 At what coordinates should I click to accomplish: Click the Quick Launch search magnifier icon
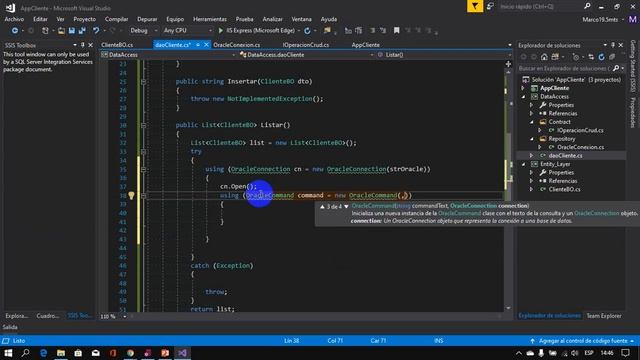click(x=587, y=6)
